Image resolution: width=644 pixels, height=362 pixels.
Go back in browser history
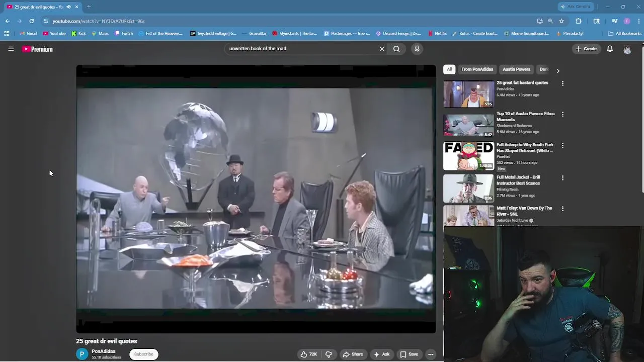pos(8,21)
